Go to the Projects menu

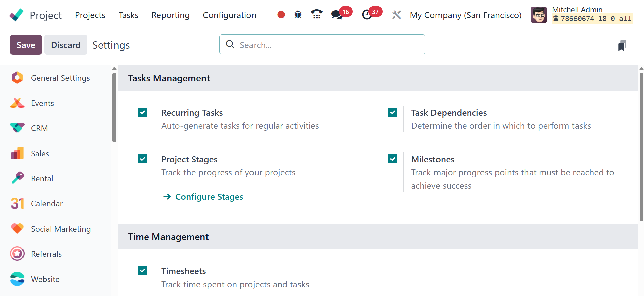[x=90, y=15]
